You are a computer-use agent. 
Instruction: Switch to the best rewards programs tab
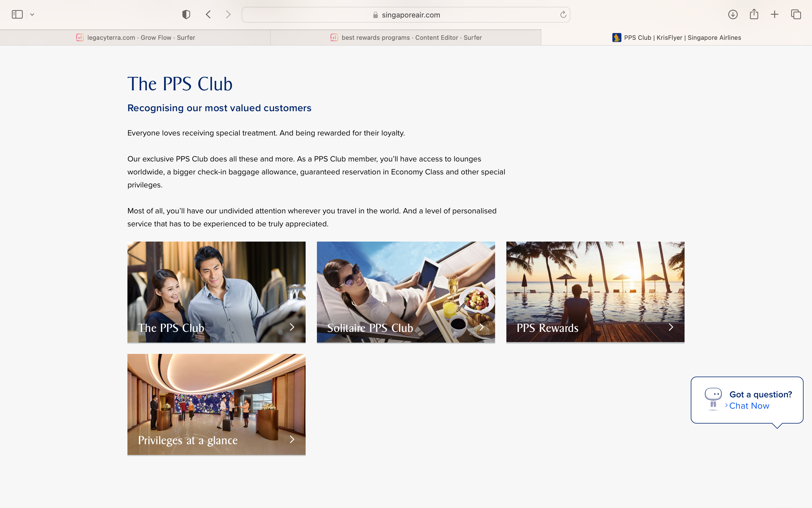[406, 38]
